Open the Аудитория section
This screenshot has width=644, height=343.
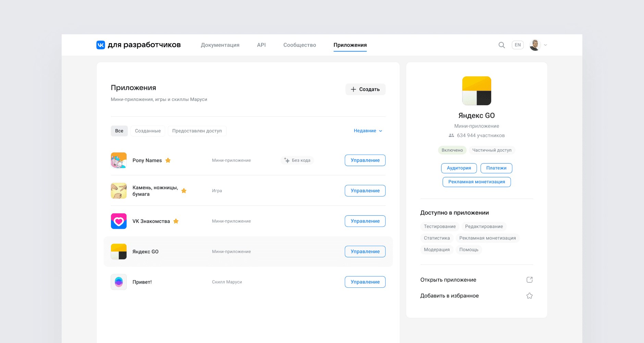[459, 168]
